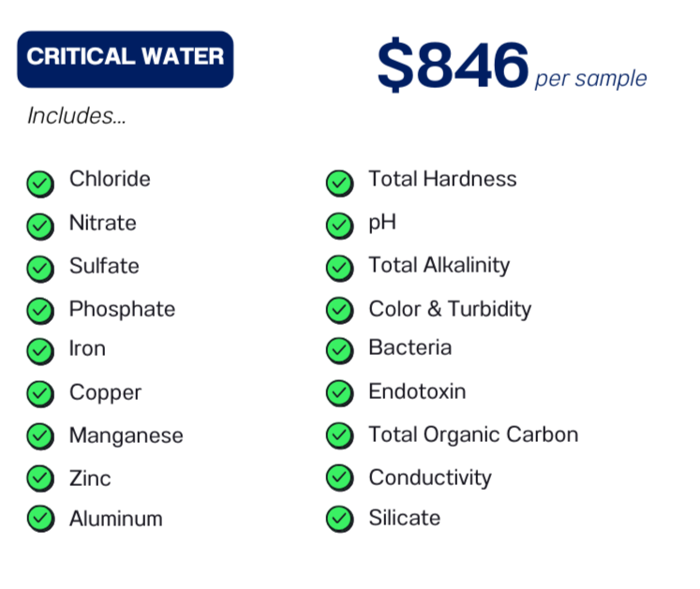
Task: Click the Manganese label text
Action: (127, 435)
